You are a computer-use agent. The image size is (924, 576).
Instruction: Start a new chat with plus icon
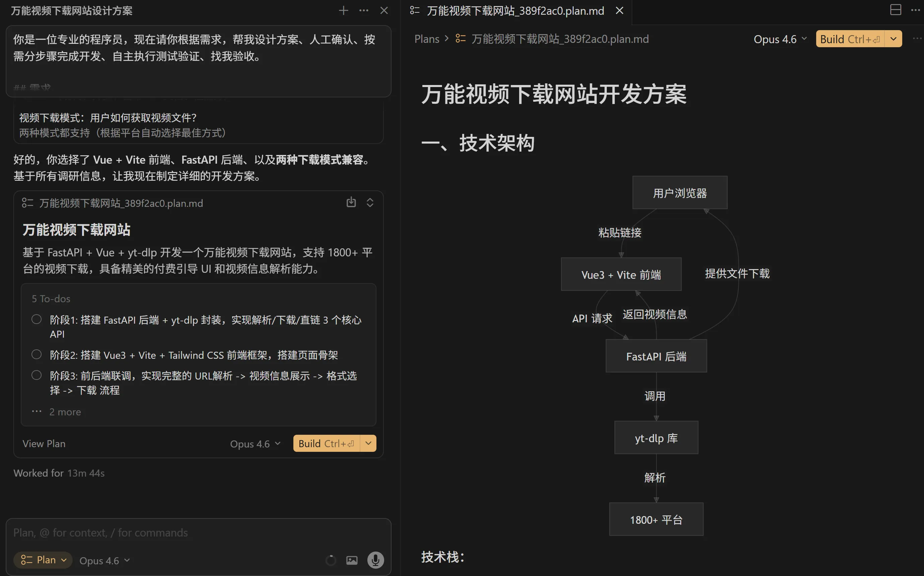coord(344,11)
